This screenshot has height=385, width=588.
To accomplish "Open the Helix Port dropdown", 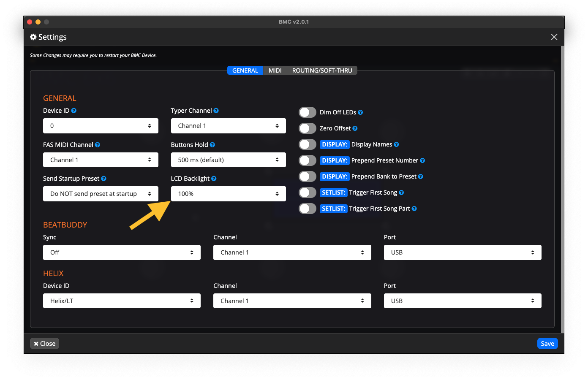I will [463, 301].
